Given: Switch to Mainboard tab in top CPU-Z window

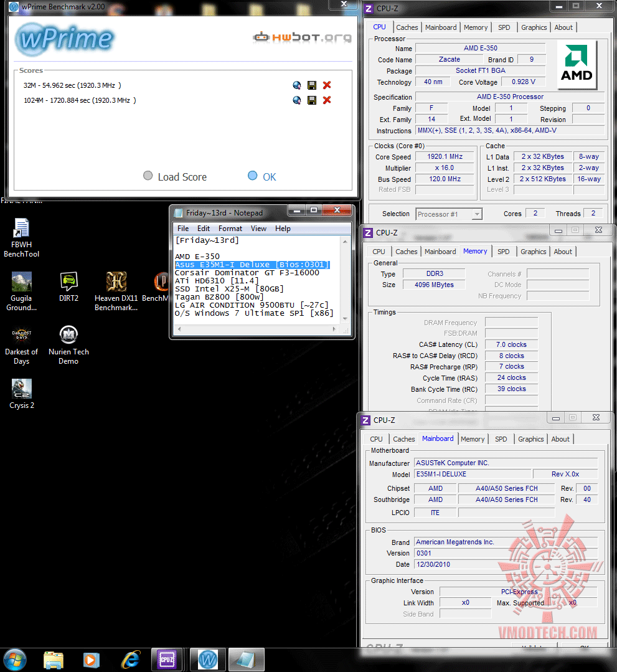Looking at the screenshot, I should [x=441, y=27].
